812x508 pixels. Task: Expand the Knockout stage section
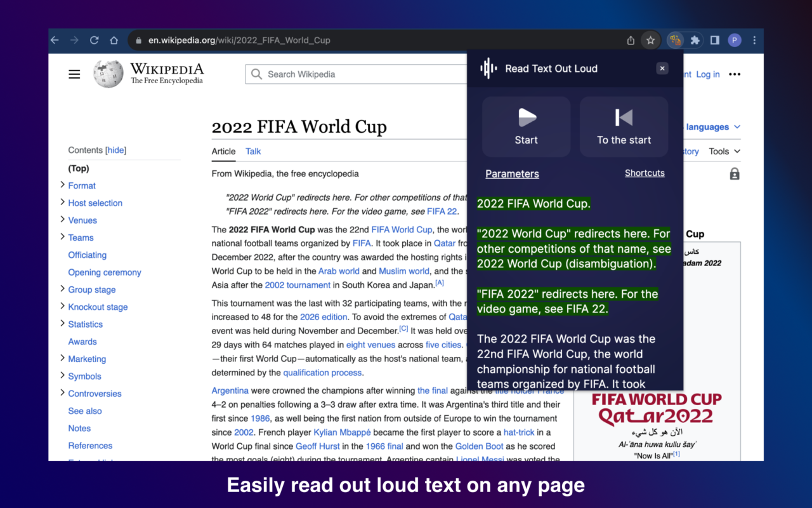tap(63, 306)
